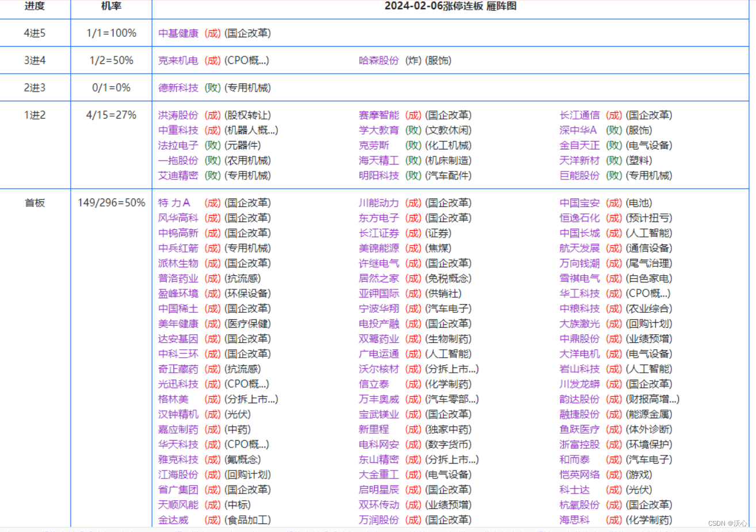Select 普洛药业 stock name
Screen dimensions: 756x532
[178, 278]
